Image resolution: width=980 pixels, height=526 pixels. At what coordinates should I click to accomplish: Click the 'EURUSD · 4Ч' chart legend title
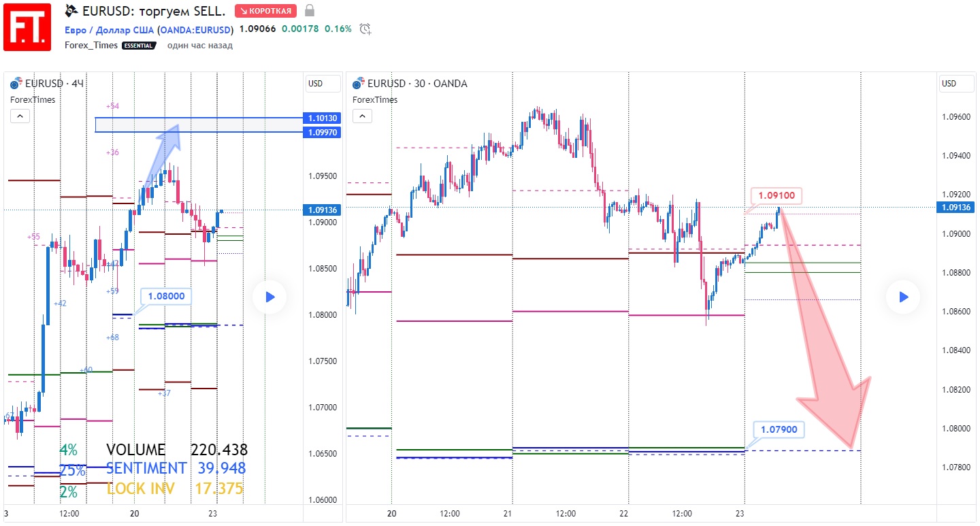point(54,84)
